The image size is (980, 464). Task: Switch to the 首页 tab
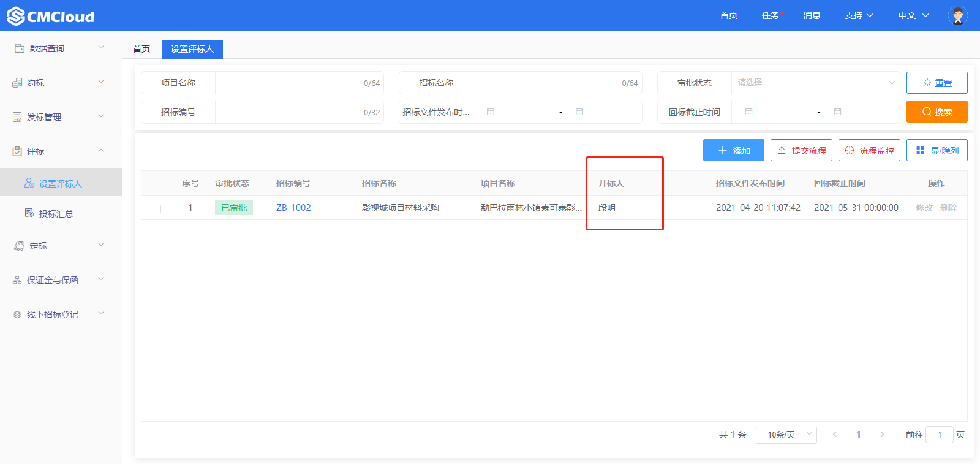pyautogui.click(x=141, y=49)
